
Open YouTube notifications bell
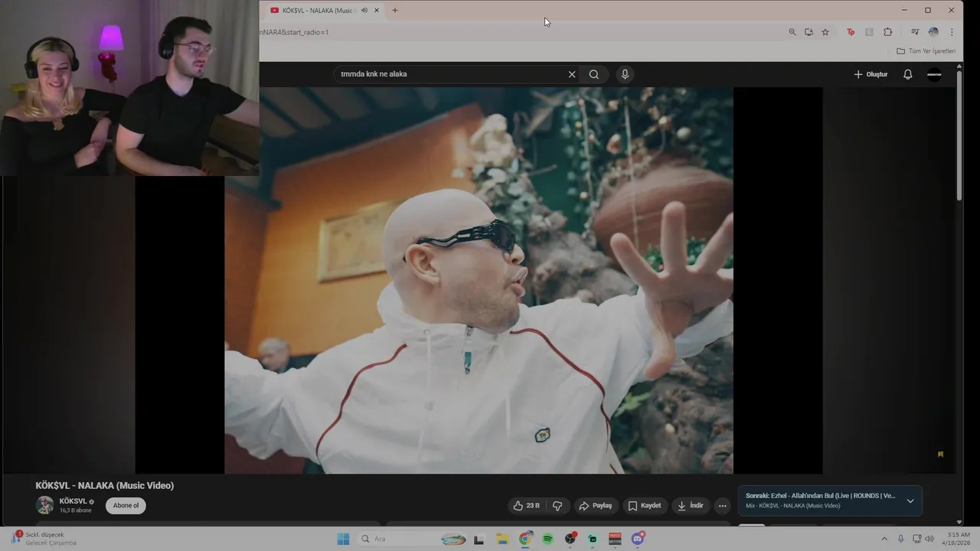pyautogui.click(x=907, y=74)
